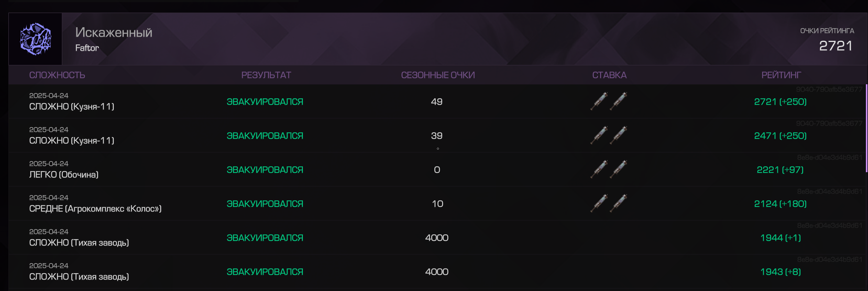The image size is (868, 291).
Task: Click bet item icons in Агрокомплекс «Колос» row
Action: pyautogui.click(x=609, y=203)
